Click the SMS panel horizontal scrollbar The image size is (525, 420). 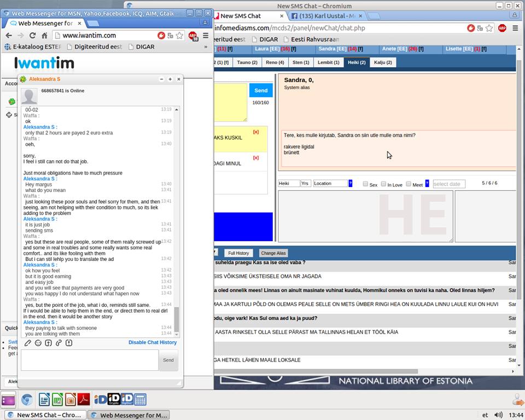[x=316, y=371]
